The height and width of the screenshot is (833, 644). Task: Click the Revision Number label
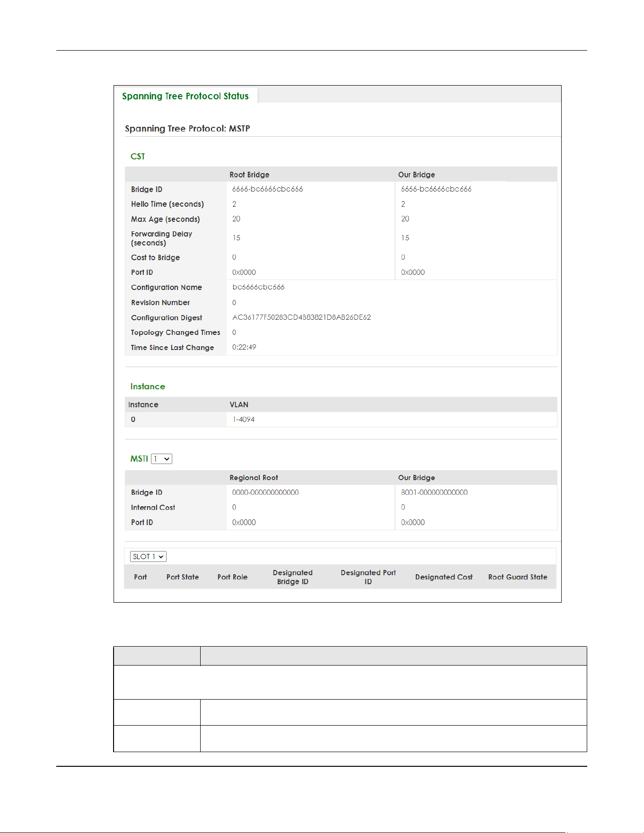[160, 303]
